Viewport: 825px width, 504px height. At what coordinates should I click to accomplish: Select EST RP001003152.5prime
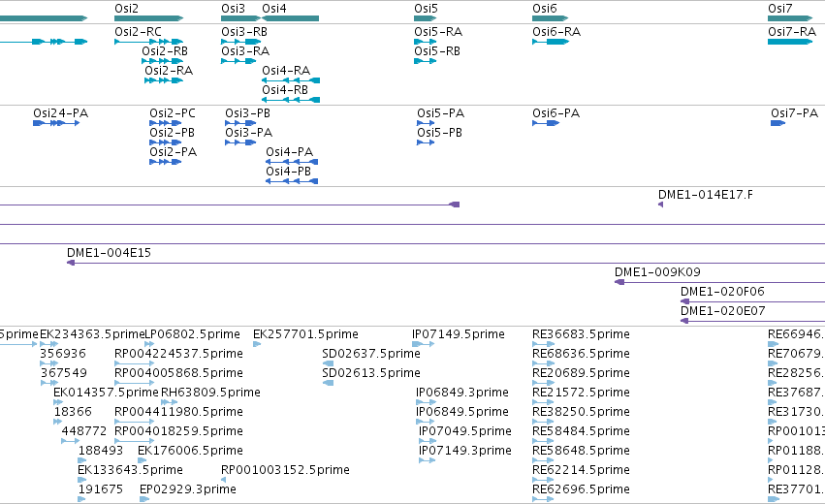(x=285, y=470)
